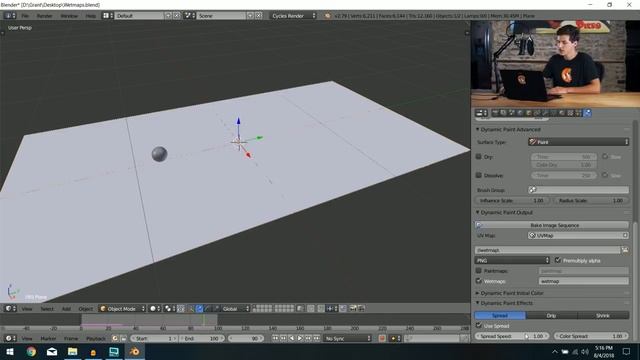
Task: Enable the Paintmaps checkbox
Action: coord(479,271)
